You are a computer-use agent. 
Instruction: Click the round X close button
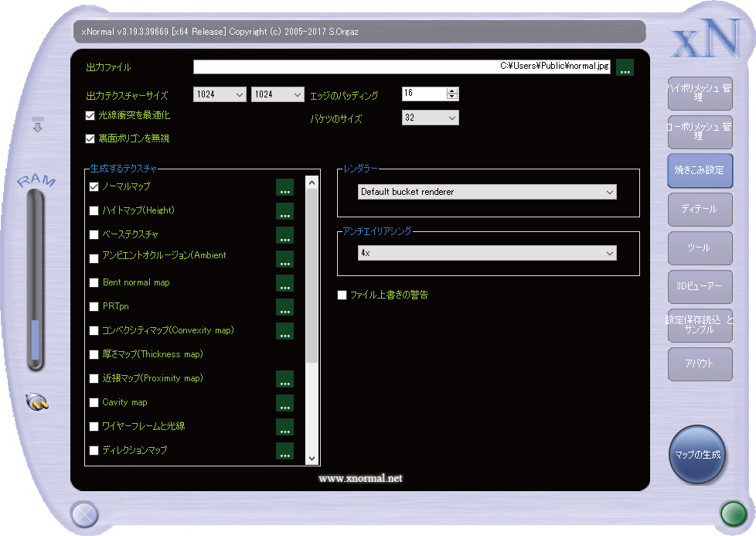(84, 514)
